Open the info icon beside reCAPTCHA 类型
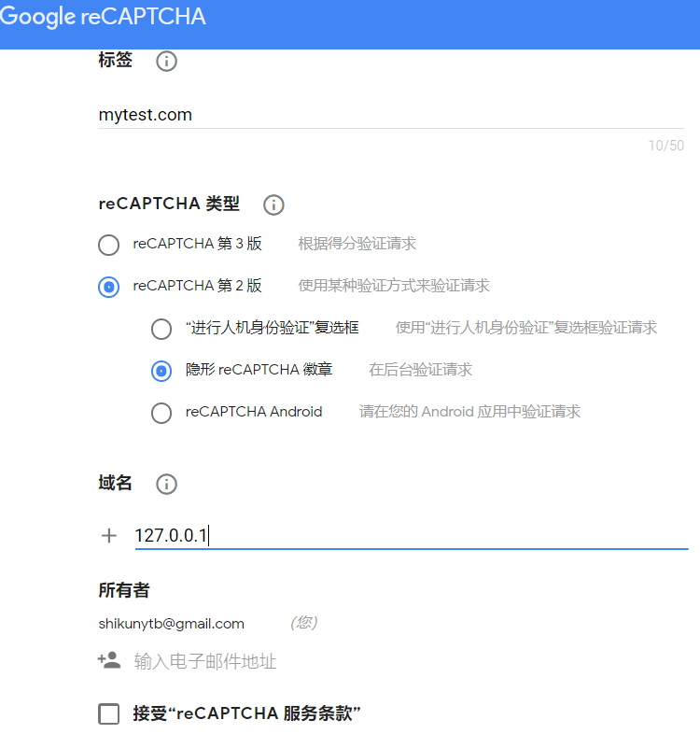This screenshot has height=748, width=700. [x=273, y=205]
